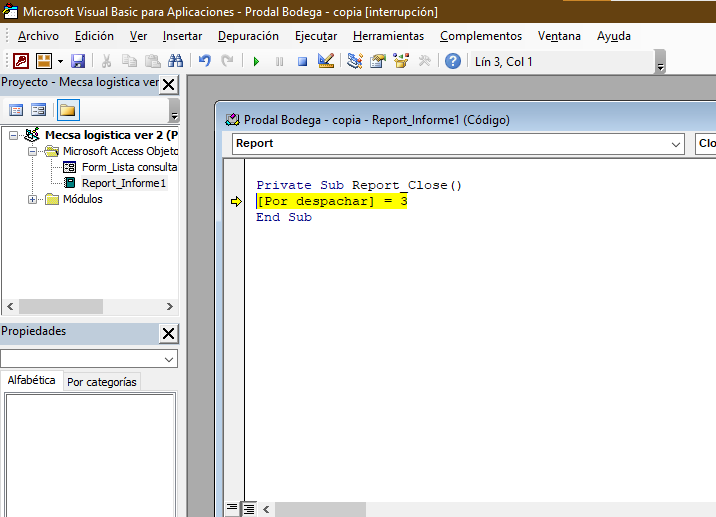Toggle Full Module View button at bottom

click(x=248, y=508)
